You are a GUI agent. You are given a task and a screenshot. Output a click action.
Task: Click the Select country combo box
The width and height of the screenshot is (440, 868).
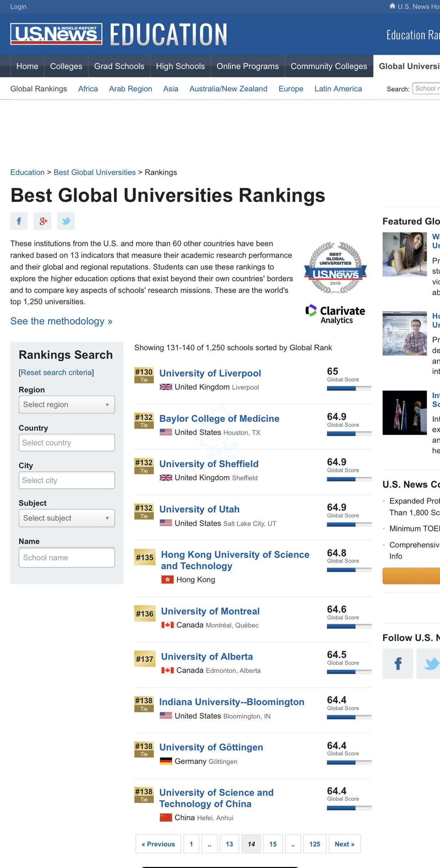(67, 443)
